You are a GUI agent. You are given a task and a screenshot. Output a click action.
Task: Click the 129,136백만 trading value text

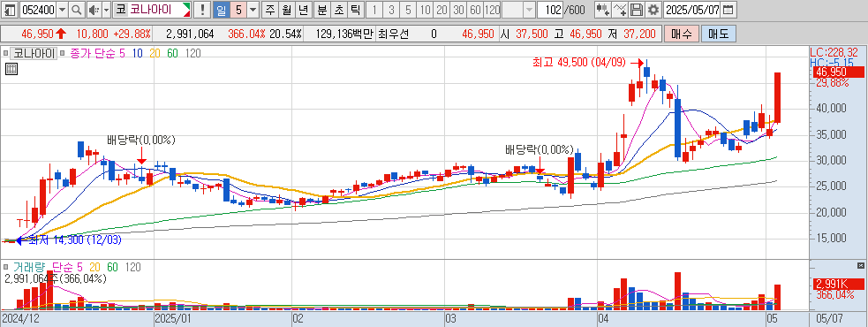point(344,34)
